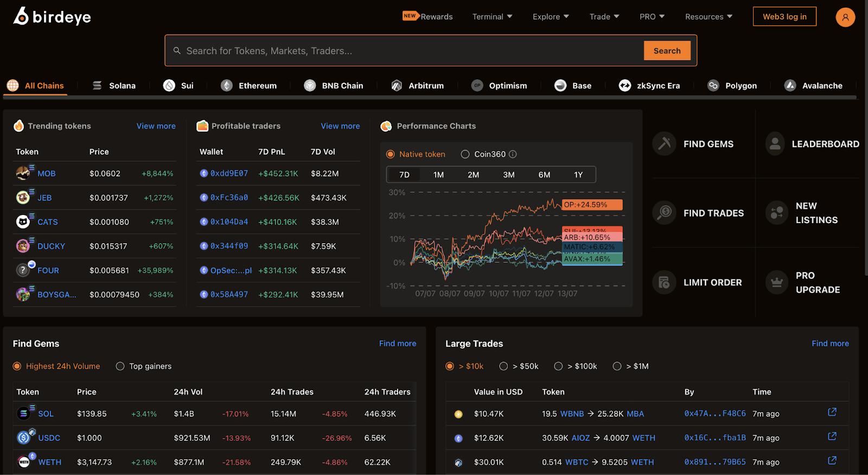Select Highest 24h Volume radio option
The image size is (868, 475).
tap(17, 366)
